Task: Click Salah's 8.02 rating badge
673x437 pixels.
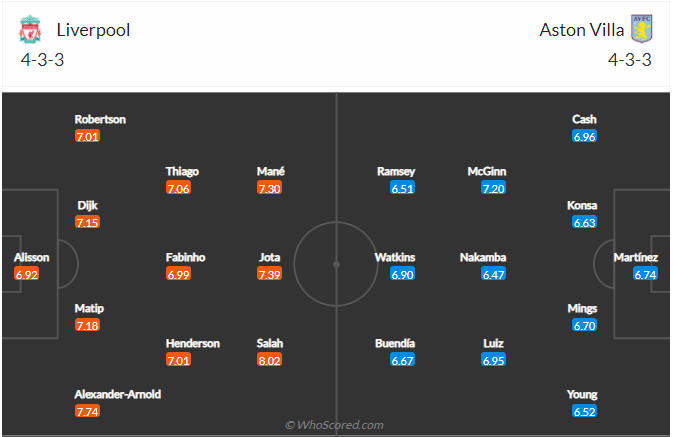Action: [270, 360]
